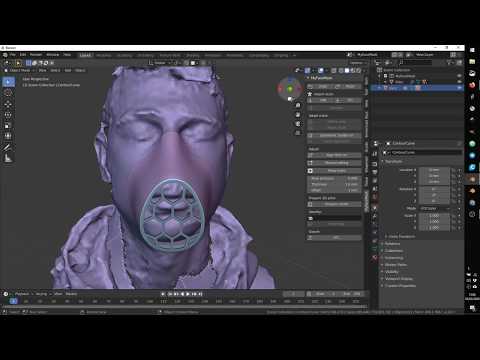Switch perspective/orthographic view grid icon
Viewport: 480px width, 360px height.
click(298, 133)
